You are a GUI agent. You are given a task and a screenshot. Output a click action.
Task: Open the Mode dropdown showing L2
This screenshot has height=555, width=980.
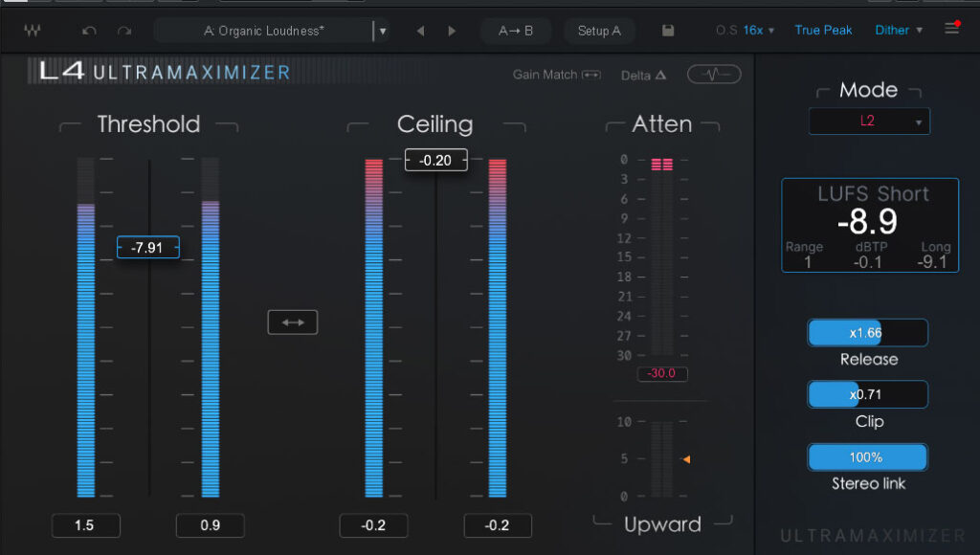pos(869,122)
